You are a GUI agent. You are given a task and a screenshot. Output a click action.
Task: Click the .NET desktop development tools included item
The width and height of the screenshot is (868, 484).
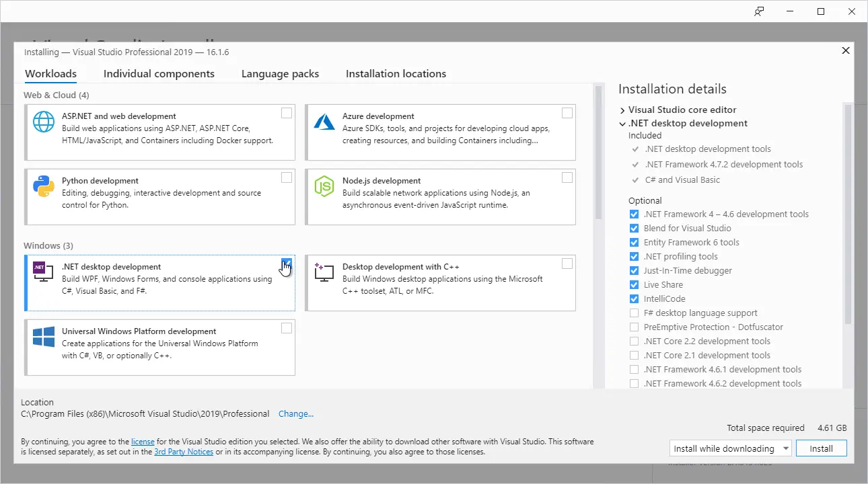(x=708, y=149)
